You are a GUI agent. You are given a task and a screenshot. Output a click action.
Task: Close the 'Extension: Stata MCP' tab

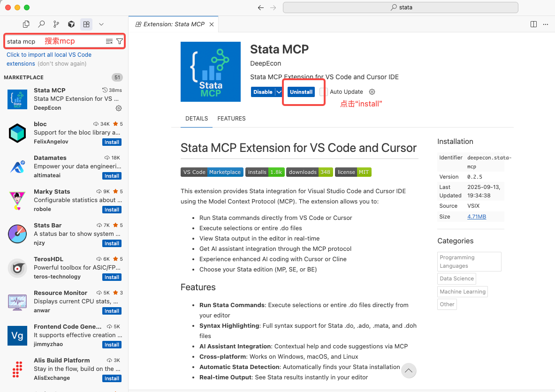(212, 24)
